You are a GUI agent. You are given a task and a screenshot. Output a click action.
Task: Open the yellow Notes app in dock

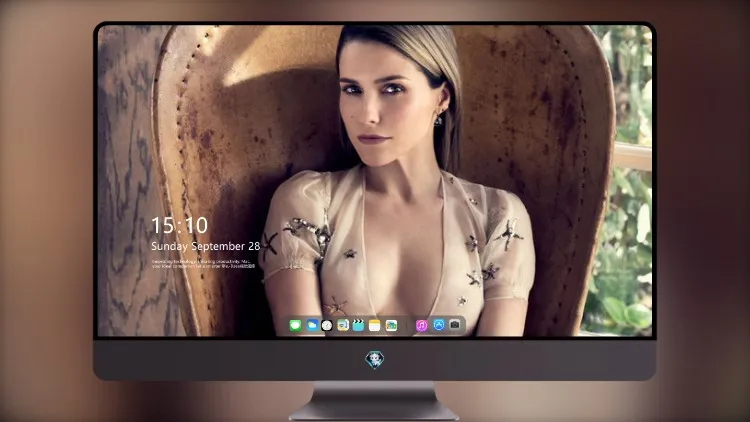pos(375,326)
